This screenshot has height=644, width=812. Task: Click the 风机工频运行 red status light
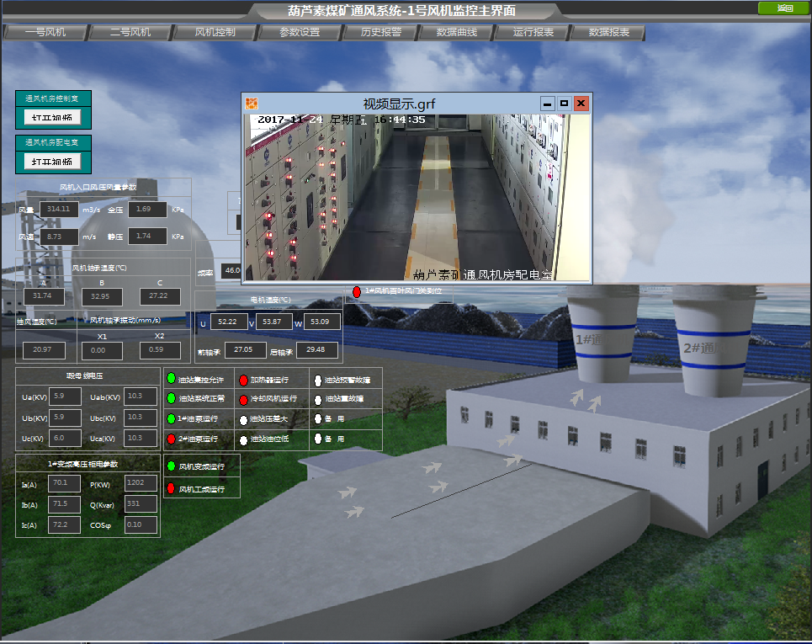click(x=171, y=488)
